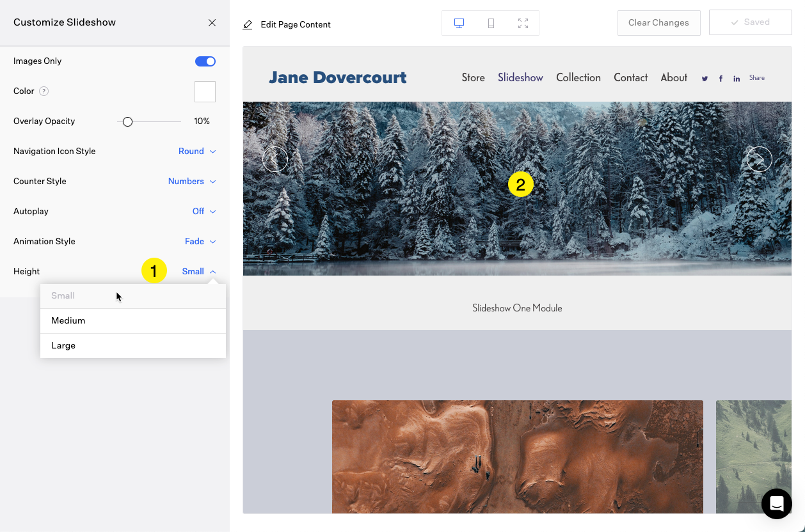Image resolution: width=805 pixels, height=532 pixels.
Task: Click the Twitter icon in header
Action: tap(705, 79)
